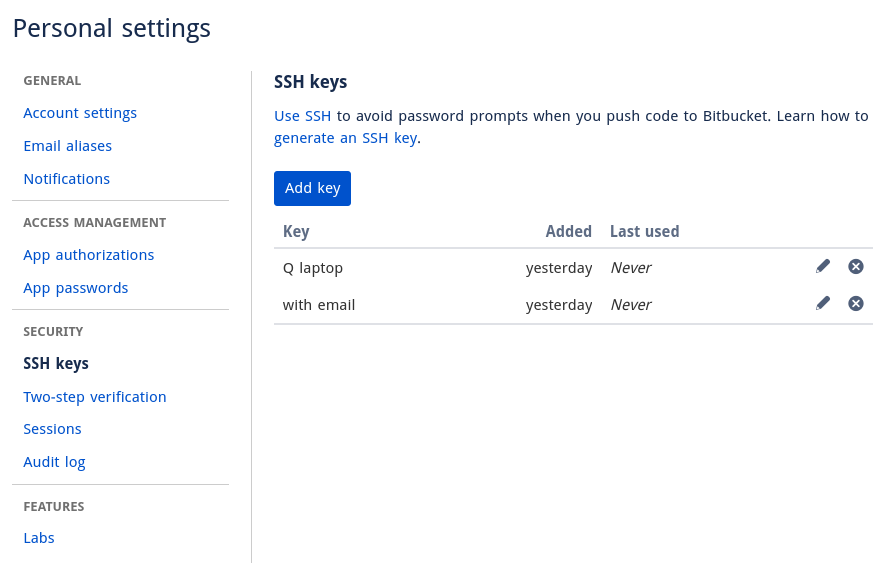Remove the 'with email' SSH key
Image resolution: width=892 pixels, height=563 pixels.
tap(856, 304)
